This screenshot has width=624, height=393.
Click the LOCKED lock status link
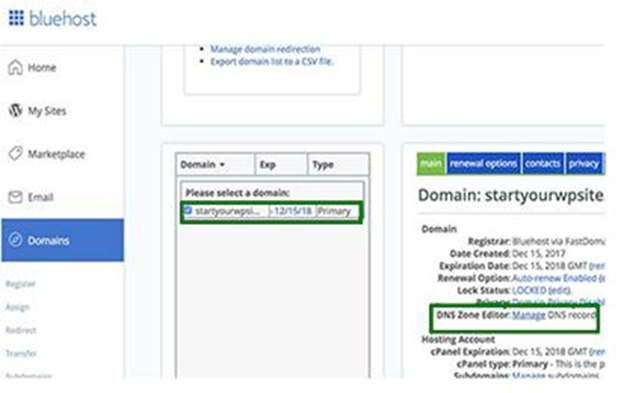point(529,290)
